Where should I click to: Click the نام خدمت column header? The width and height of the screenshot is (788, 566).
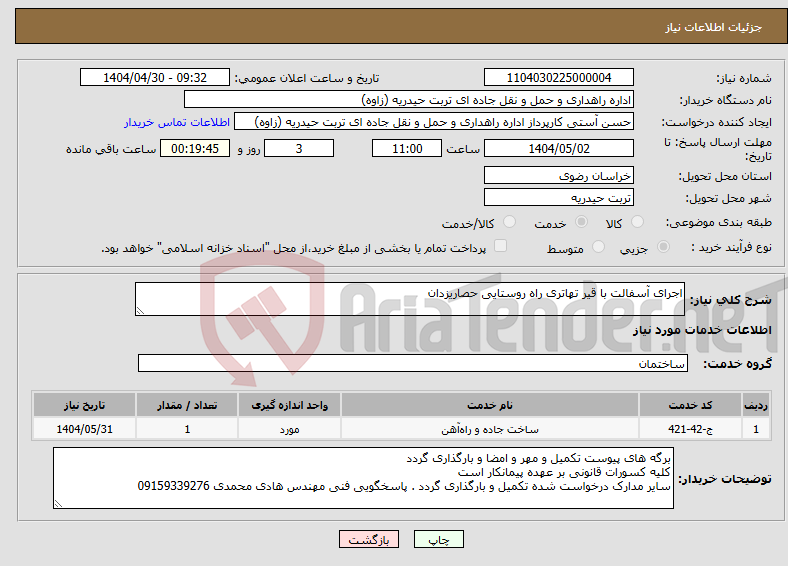(x=489, y=405)
